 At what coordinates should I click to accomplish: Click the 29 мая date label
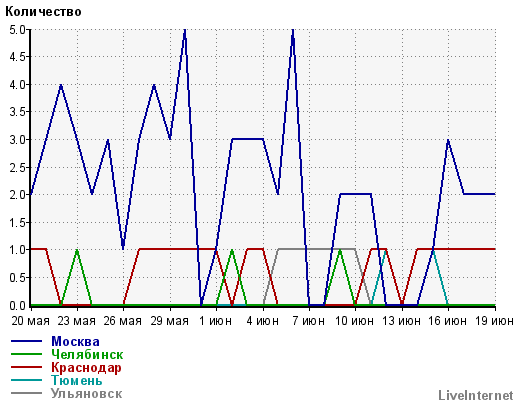[169, 321]
